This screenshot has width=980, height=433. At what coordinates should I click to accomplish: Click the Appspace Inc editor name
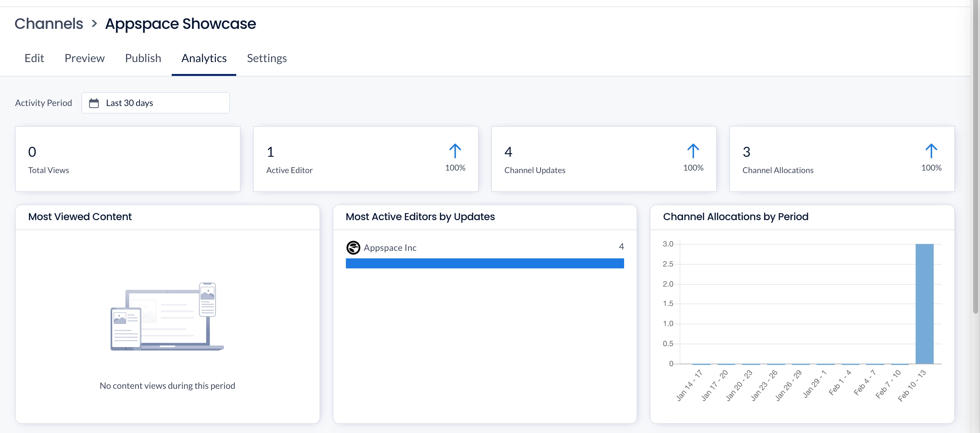click(390, 248)
